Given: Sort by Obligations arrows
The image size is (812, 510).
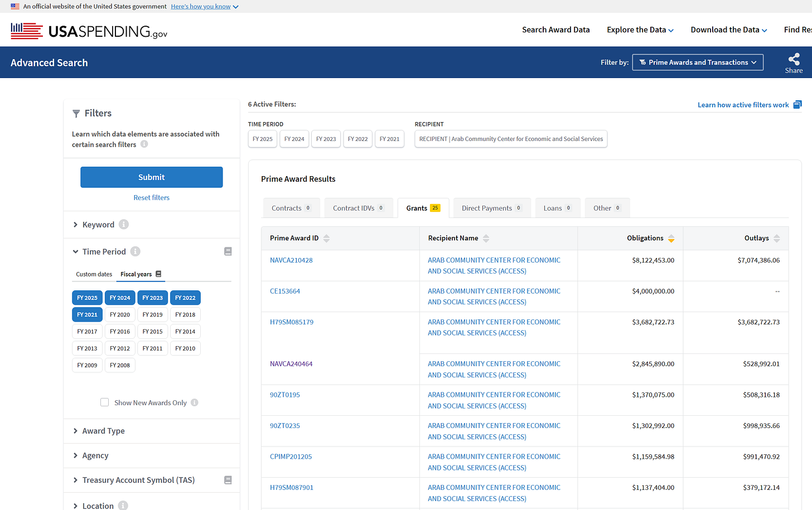Looking at the screenshot, I should click(671, 238).
